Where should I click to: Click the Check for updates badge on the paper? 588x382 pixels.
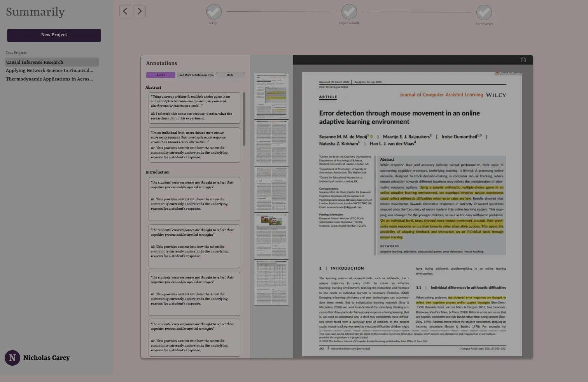pos(508,72)
